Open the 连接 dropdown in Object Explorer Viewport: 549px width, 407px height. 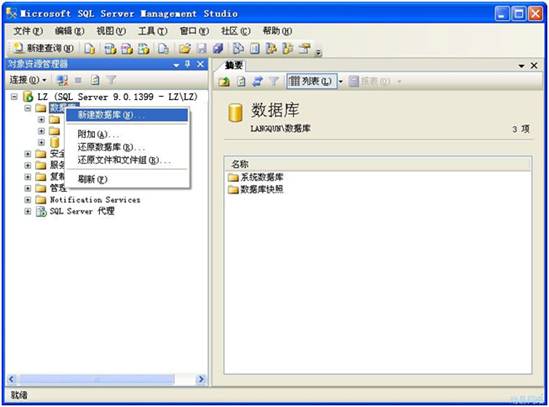pos(27,80)
